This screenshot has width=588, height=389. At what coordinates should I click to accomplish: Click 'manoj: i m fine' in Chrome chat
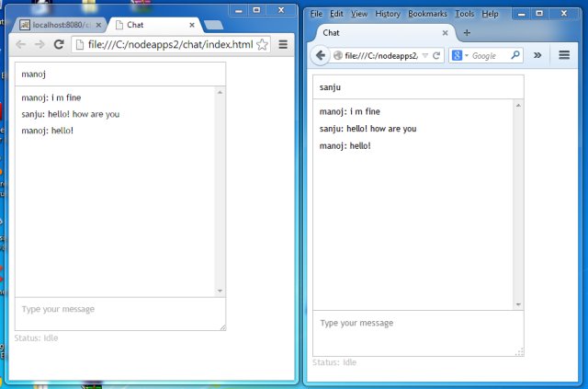(x=51, y=98)
